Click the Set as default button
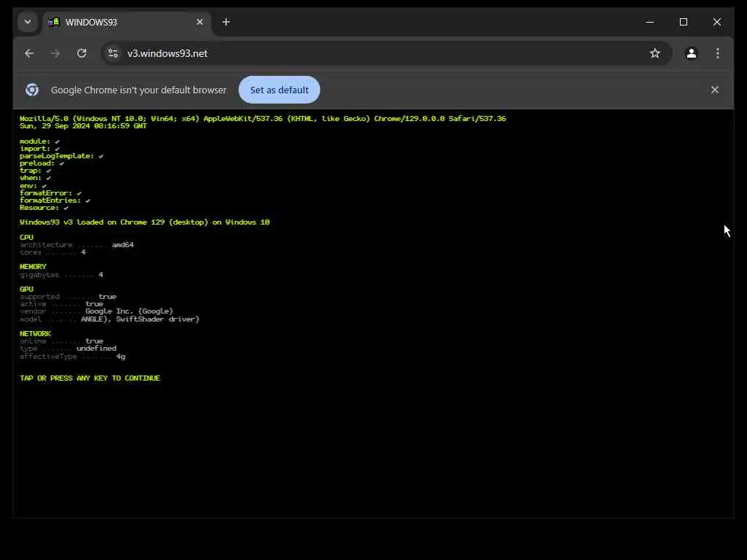Image resolution: width=747 pixels, height=560 pixels. click(x=279, y=90)
